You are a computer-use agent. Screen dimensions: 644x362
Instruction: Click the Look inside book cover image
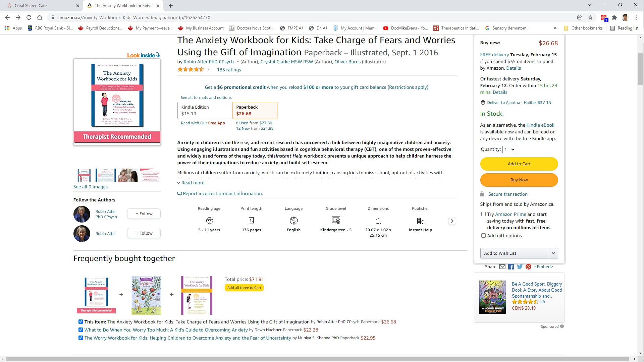[x=117, y=101]
